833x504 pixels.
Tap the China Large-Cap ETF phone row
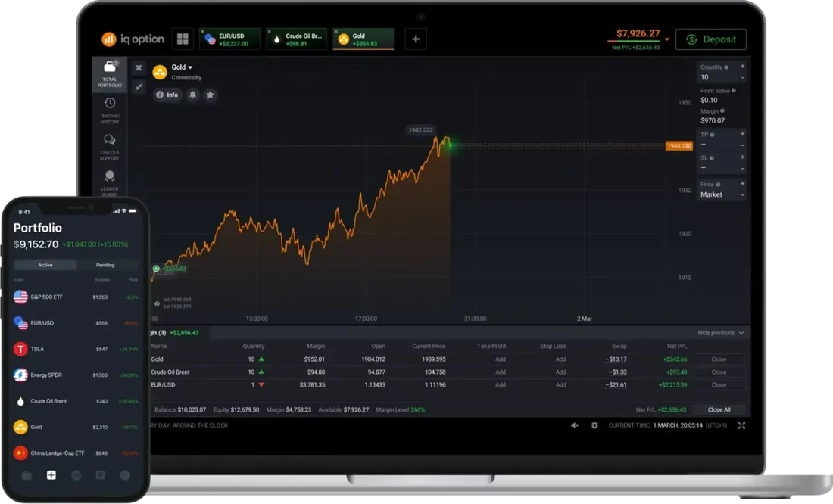tap(76, 453)
